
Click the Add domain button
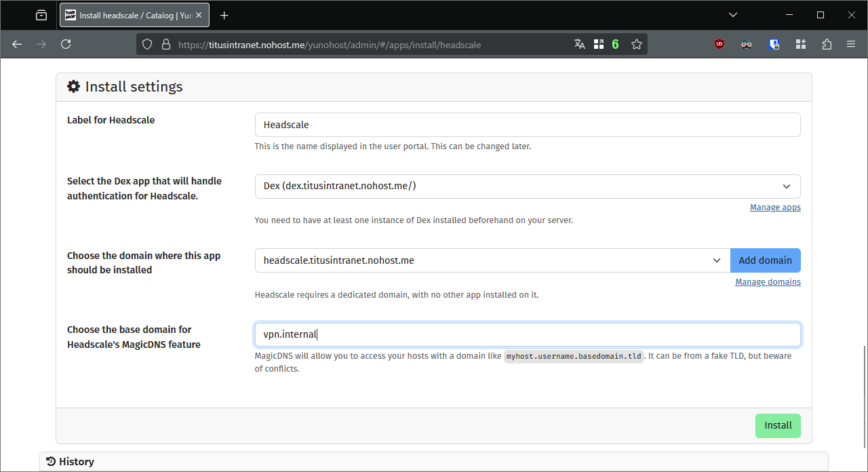point(765,260)
